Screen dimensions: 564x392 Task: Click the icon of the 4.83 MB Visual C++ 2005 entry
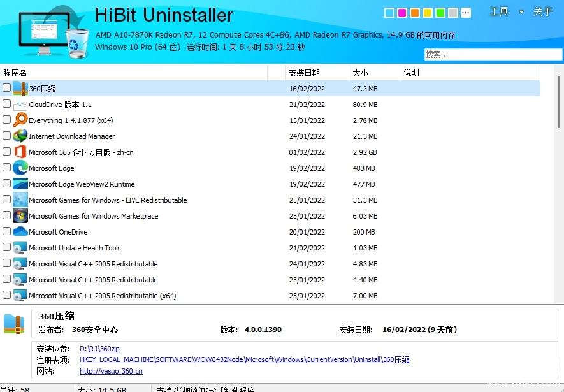[x=20, y=264]
